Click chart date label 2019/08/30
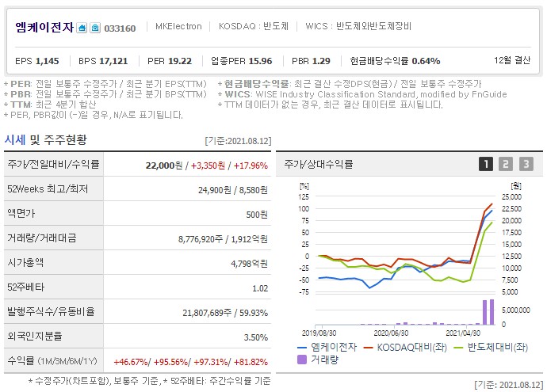The height and width of the screenshot is (392, 547). point(319,333)
